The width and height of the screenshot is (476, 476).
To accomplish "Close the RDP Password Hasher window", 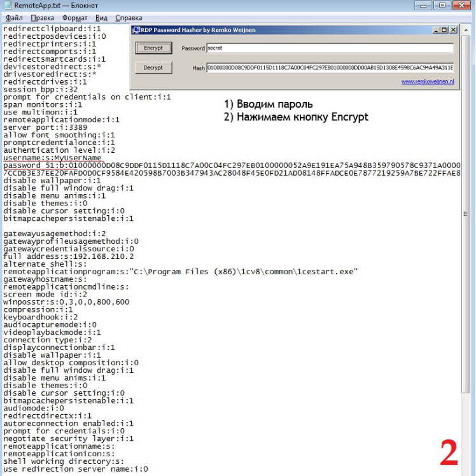I will [x=453, y=30].
